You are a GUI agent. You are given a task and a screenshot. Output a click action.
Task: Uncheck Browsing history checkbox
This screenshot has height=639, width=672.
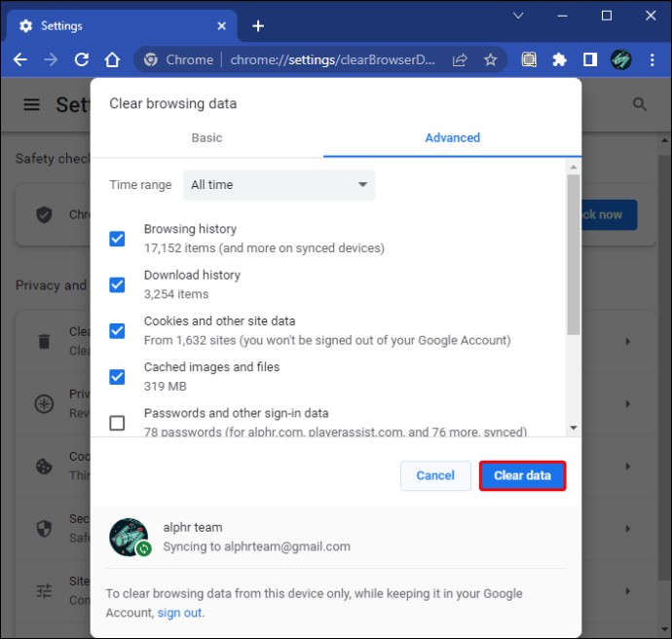pos(117,239)
